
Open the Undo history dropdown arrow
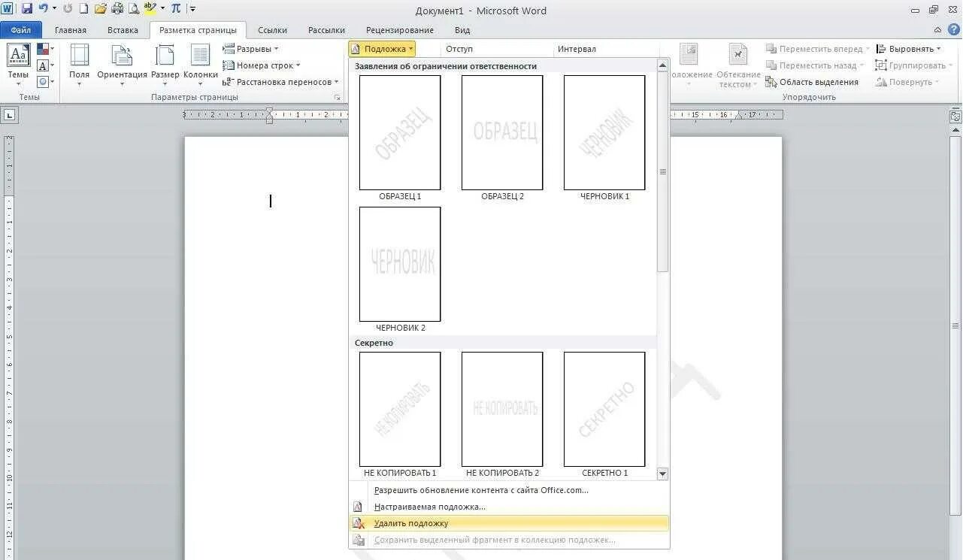click(x=54, y=9)
